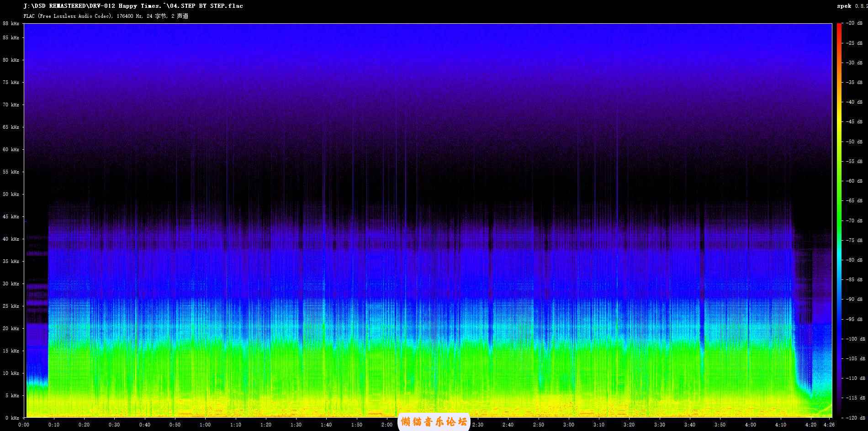Click the 2:40 time axis label
Screen dimensions: 868x431
coord(508,425)
